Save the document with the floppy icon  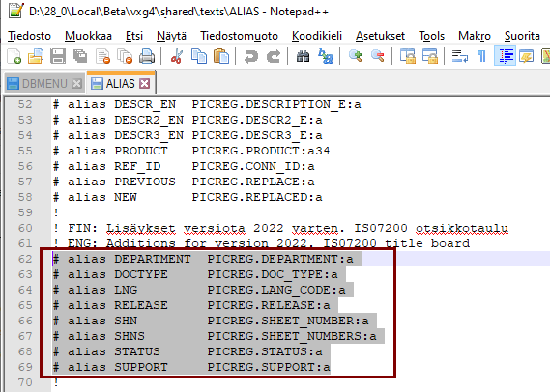58,56
